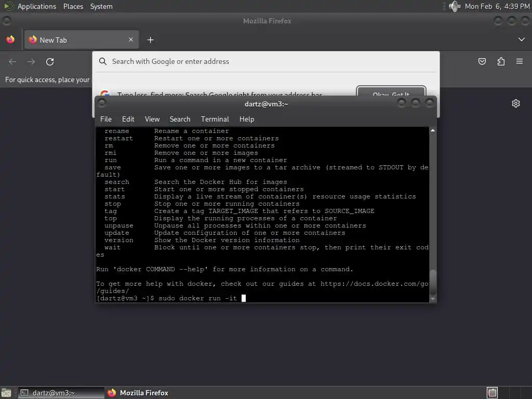Click the 'stats' command row in docker help
The height and width of the screenshot is (399, 532).
click(260, 196)
